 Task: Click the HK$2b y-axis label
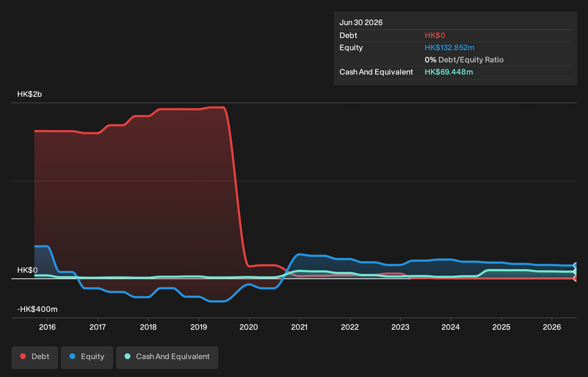point(29,94)
